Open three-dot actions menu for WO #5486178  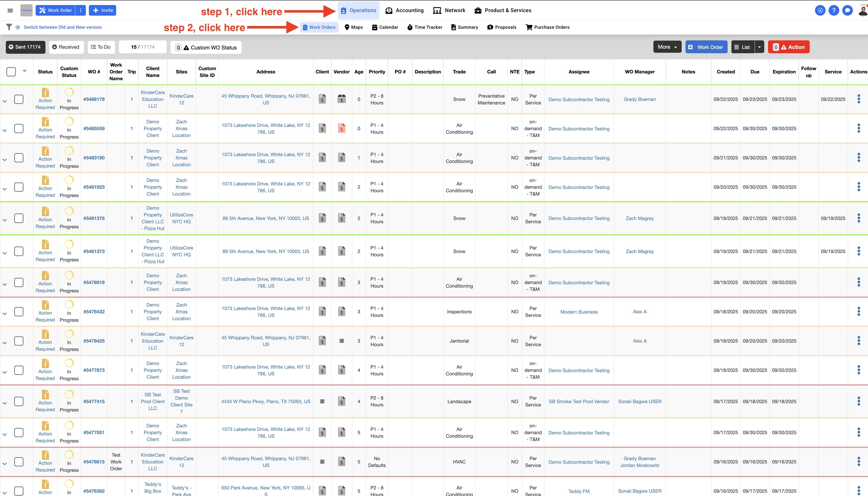click(858, 99)
